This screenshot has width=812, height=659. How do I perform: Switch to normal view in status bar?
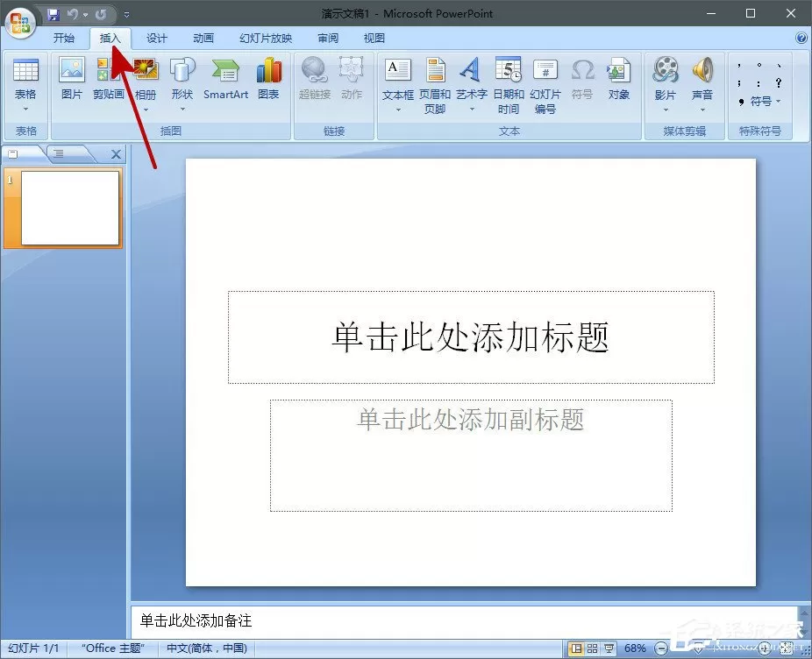tap(576, 648)
